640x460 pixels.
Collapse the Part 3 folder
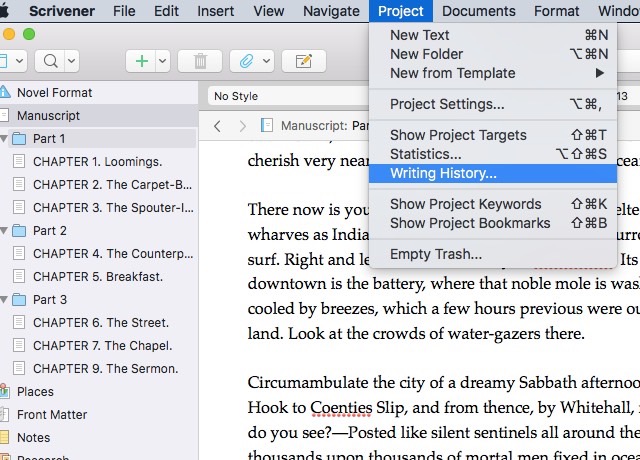[x=4, y=300]
